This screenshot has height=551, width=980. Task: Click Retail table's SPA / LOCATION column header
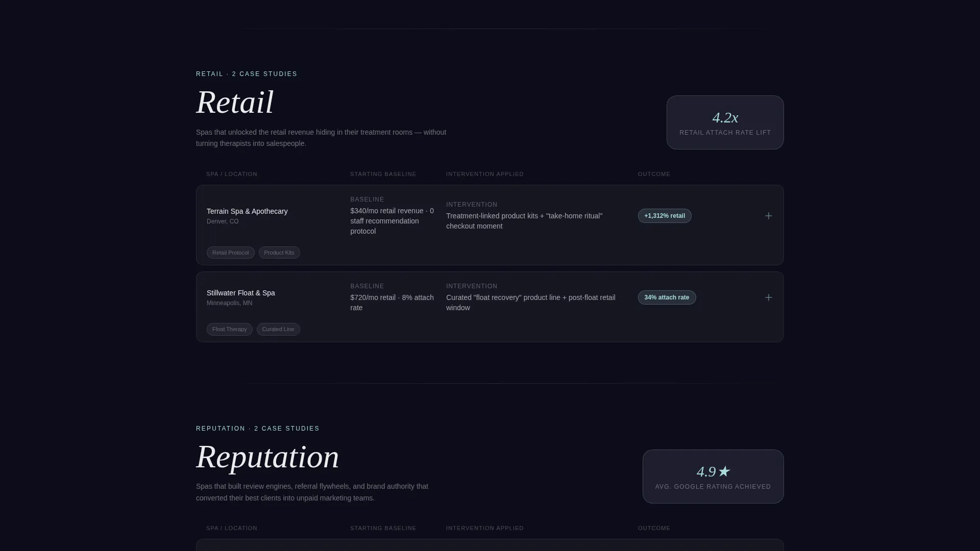tap(232, 174)
